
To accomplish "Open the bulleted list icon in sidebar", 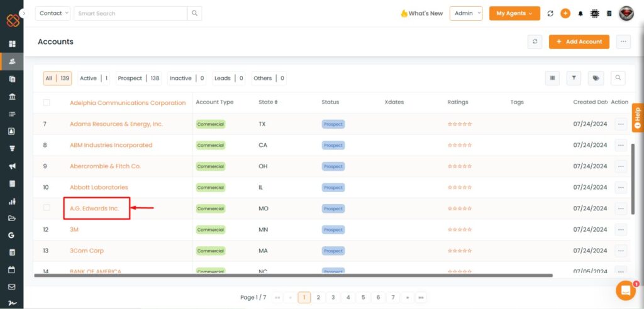I will [x=12, y=114].
